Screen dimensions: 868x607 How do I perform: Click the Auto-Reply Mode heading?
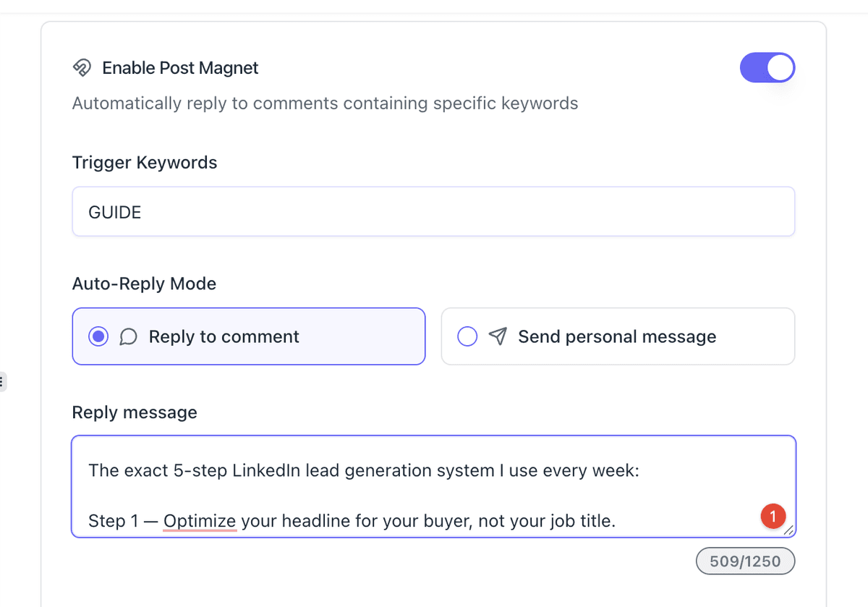point(144,284)
